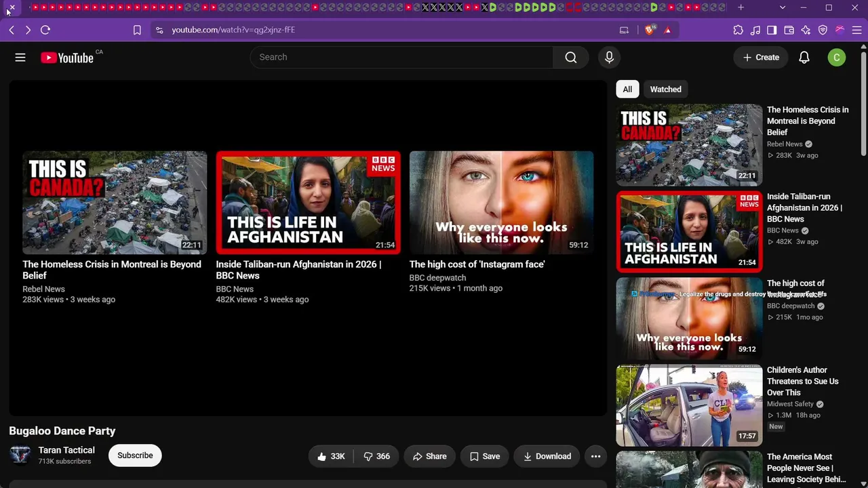Image resolution: width=868 pixels, height=488 pixels.
Task: Open the Brave Shields lion icon
Action: pyautogui.click(x=650, y=30)
